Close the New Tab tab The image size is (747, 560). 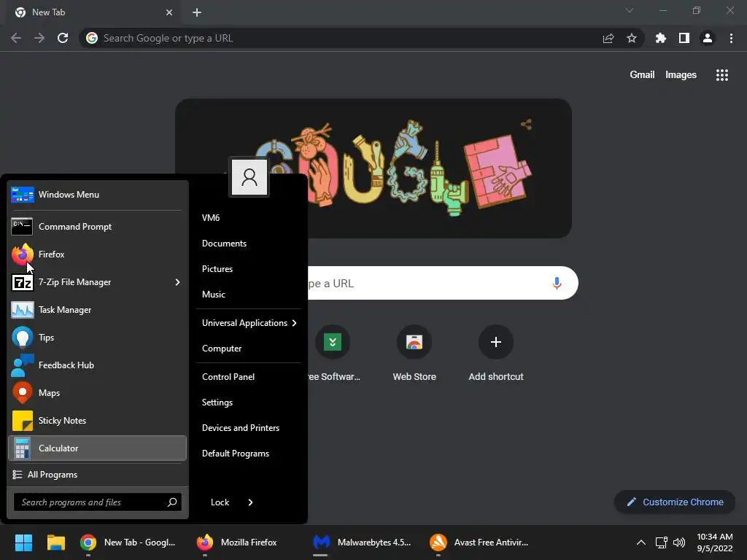click(169, 12)
